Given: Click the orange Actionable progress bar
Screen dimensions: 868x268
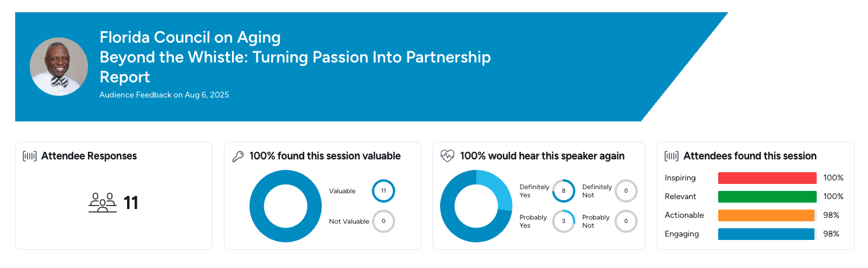Looking at the screenshot, I should coord(766,215).
